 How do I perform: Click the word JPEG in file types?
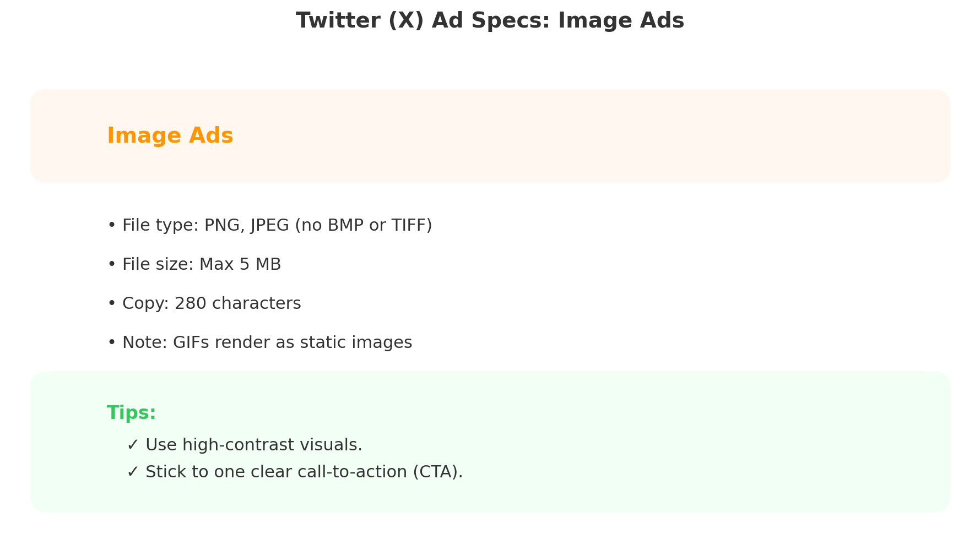[269, 225]
